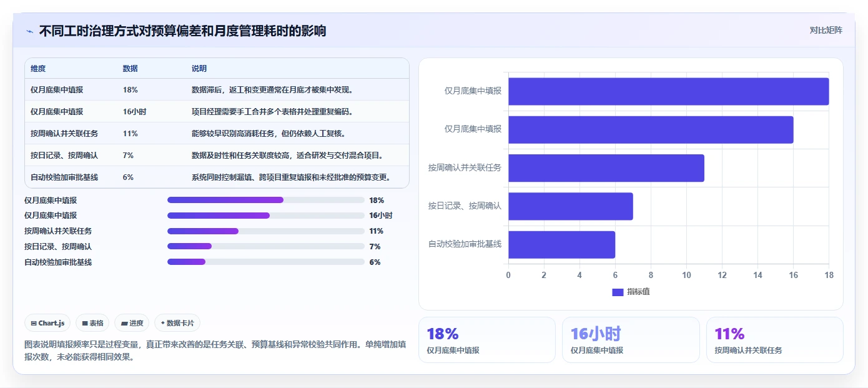868x388 pixels.
Task: Click the x-axis tick label 12
Action: [722, 275]
